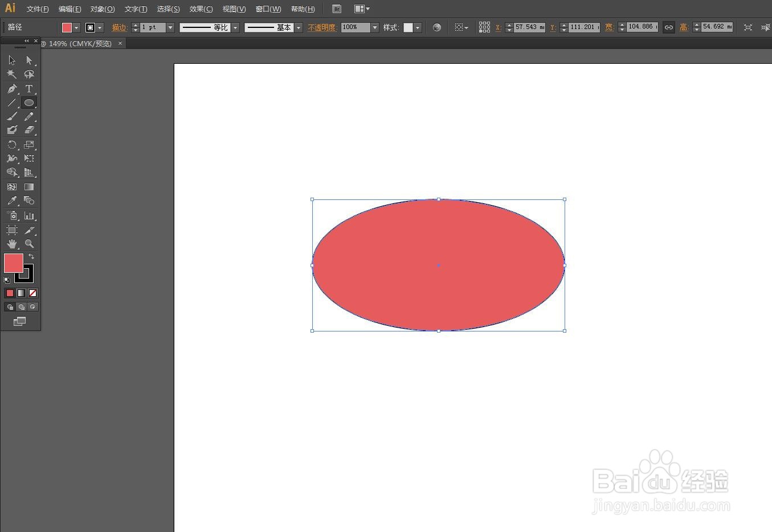Image resolution: width=772 pixels, height=532 pixels.
Task: Click the 描边 stroke panel link
Action: [x=120, y=27]
